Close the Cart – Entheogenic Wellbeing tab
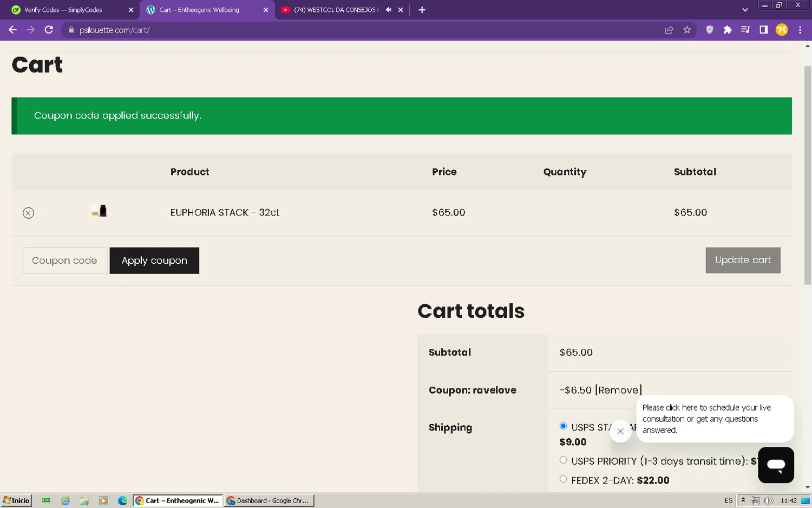The height and width of the screenshot is (508, 812). 266,10
